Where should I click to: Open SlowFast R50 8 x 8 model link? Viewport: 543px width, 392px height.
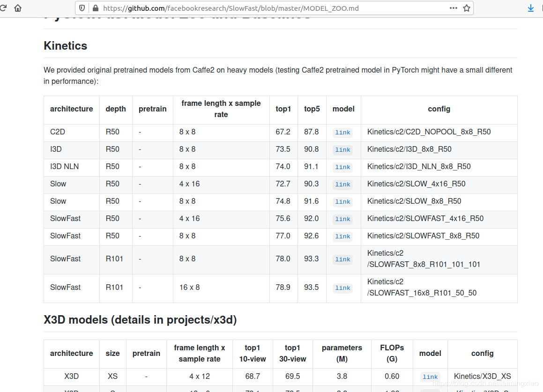point(342,237)
